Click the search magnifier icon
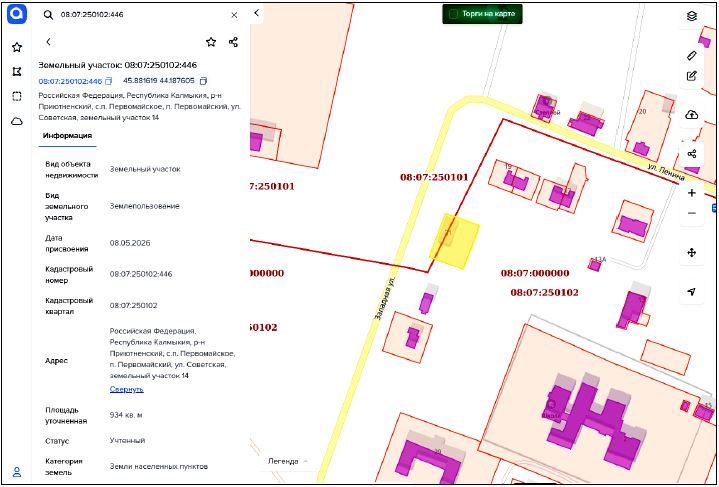Viewport: 719px width, 487px height. point(48,15)
